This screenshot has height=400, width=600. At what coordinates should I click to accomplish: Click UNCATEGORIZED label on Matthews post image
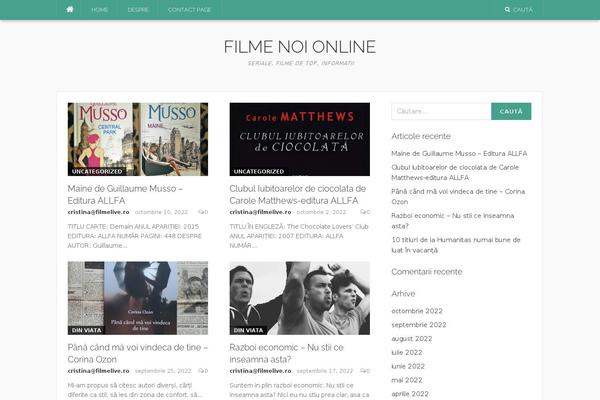coord(259,171)
